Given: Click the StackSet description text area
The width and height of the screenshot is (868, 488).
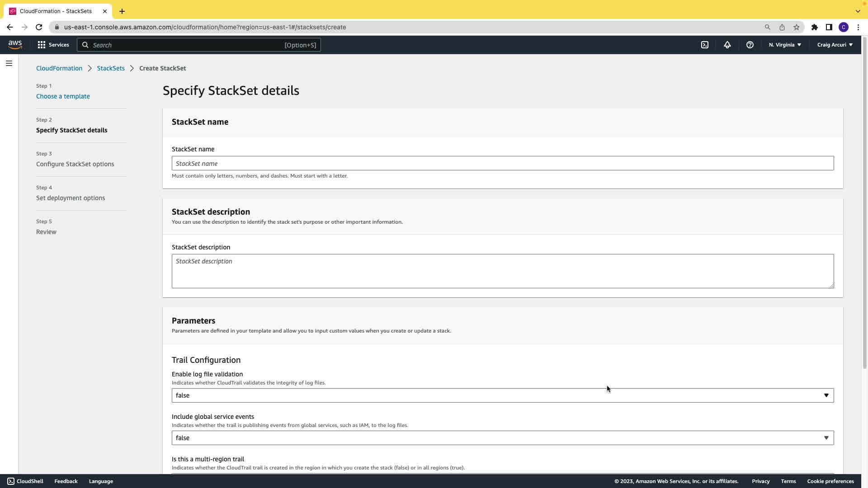Looking at the screenshot, I should (x=502, y=271).
